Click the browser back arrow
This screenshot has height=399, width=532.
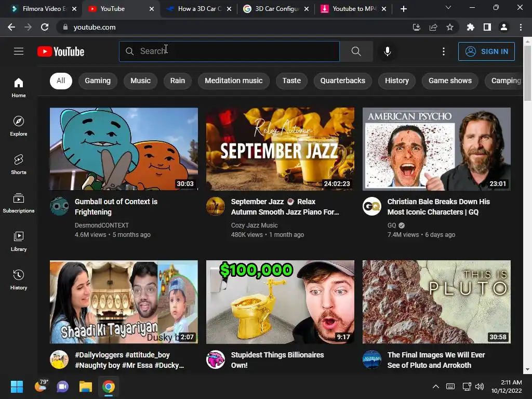tap(11, 27)
